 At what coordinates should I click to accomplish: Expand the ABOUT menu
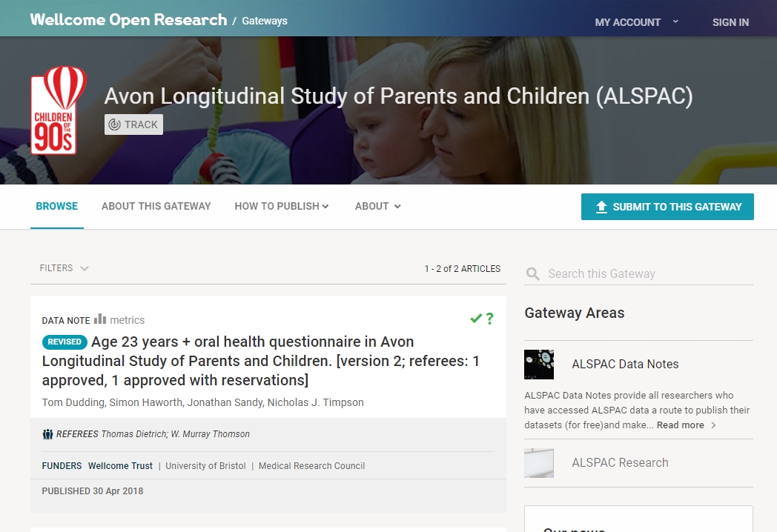coord(377,206)
